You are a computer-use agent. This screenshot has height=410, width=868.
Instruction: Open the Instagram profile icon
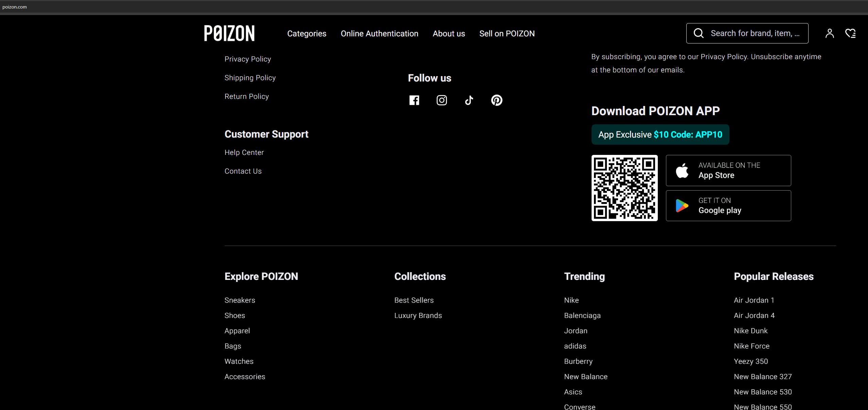tap(441, 100)
